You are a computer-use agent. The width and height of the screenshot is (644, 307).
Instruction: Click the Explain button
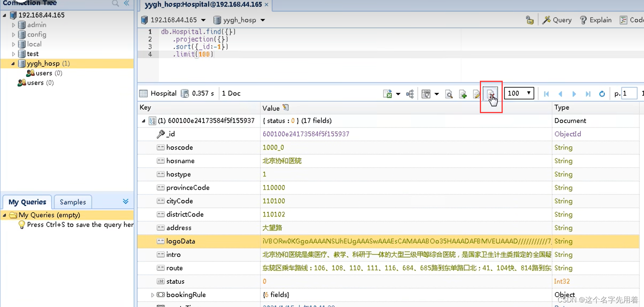pos(596,20)
